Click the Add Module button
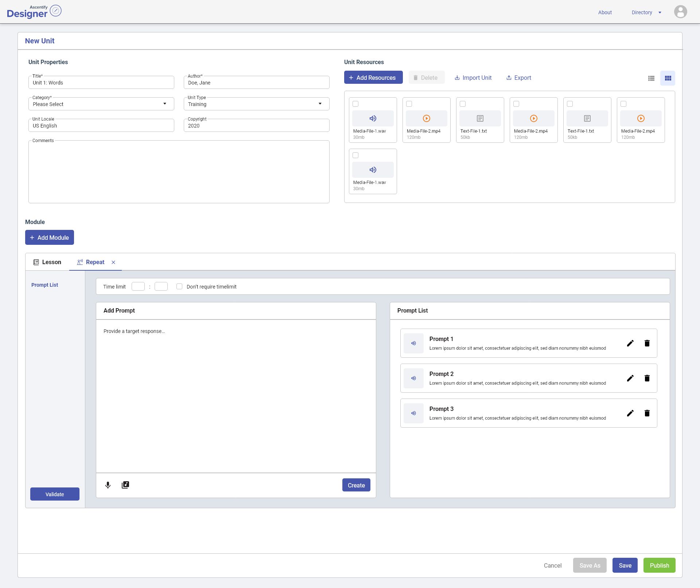This screenshot has width=700, height=588. pos(50,237)
